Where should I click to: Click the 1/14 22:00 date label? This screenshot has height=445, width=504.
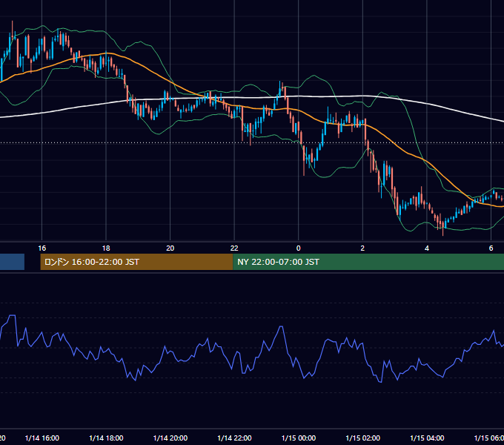(x=234, y=438)
